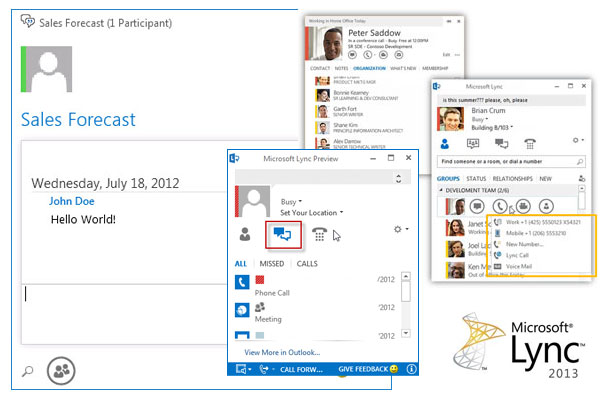Open Building B/103 location dropdown
This screenshot has height=400, width=610.
coord(492,128)
